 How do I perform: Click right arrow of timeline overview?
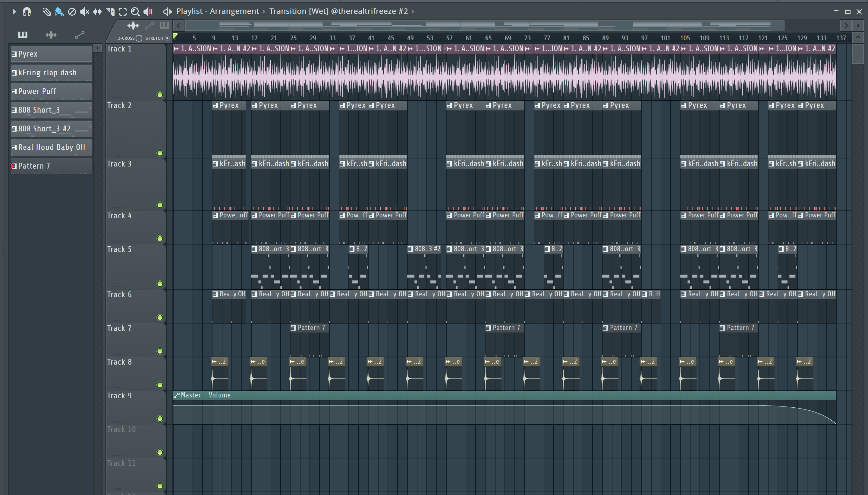(846, 26)
